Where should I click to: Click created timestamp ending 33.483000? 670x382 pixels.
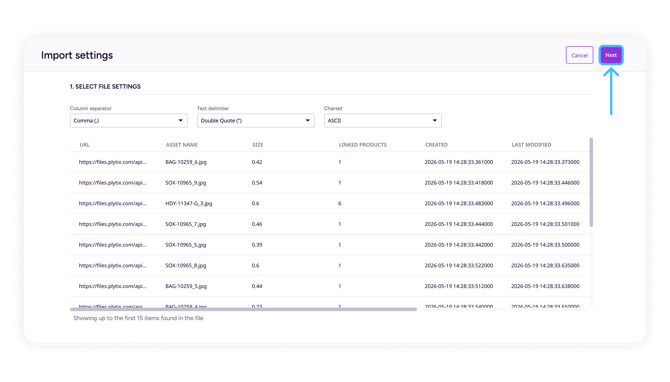459,203
